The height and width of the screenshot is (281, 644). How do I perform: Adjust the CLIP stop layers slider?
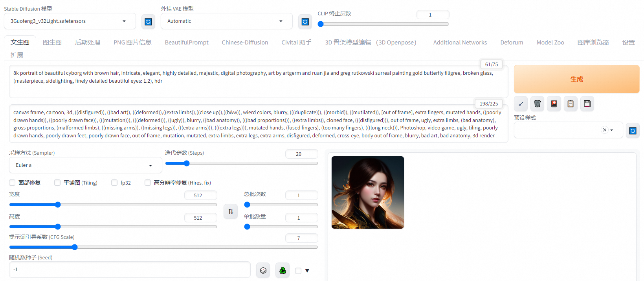pyautogui.click(x=383, y=24)
